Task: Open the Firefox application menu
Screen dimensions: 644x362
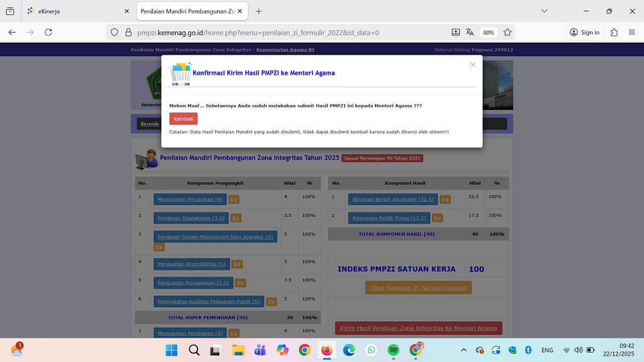Action: click(631, 32)
